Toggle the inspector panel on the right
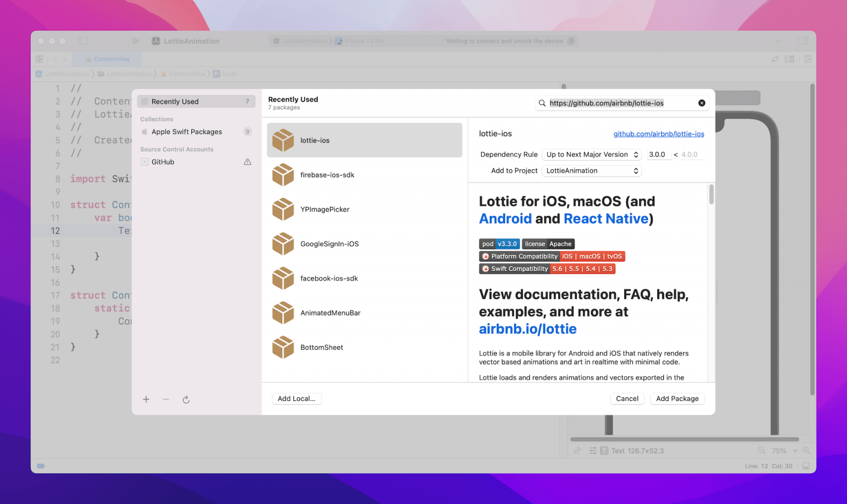 click(x=802, y=41)
